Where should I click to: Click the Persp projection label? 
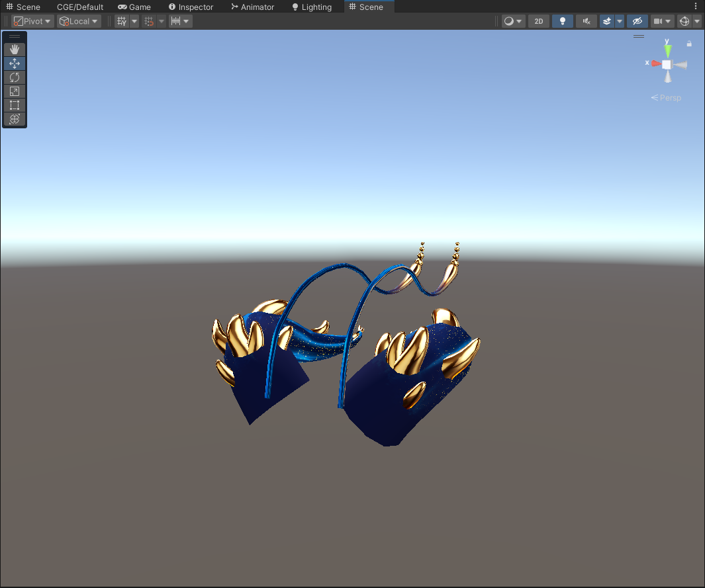666,97
